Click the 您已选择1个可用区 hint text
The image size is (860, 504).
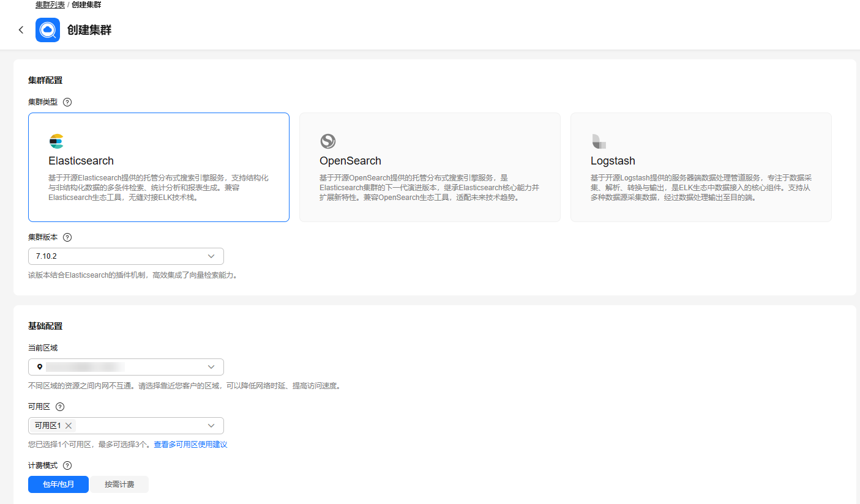(x=89, y=445)
